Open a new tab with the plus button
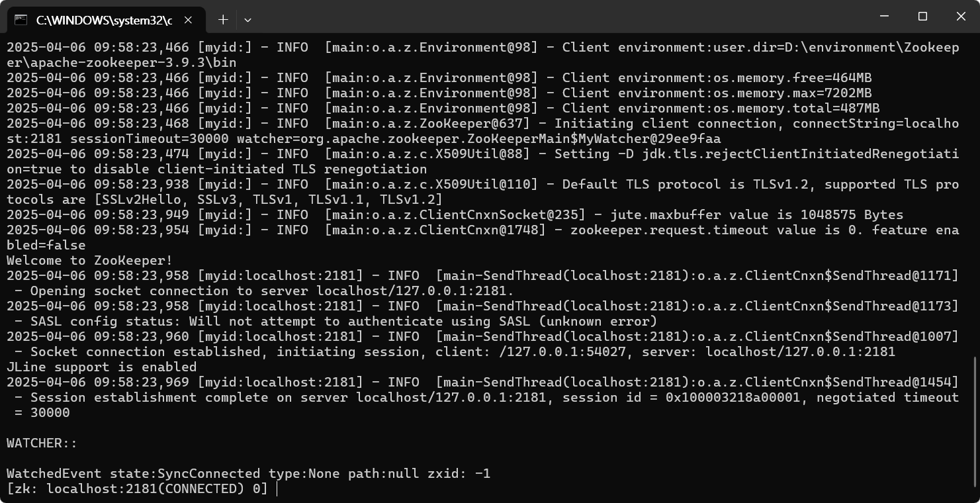The height and width of the screenshot is (503, 980). pos(223,20)
